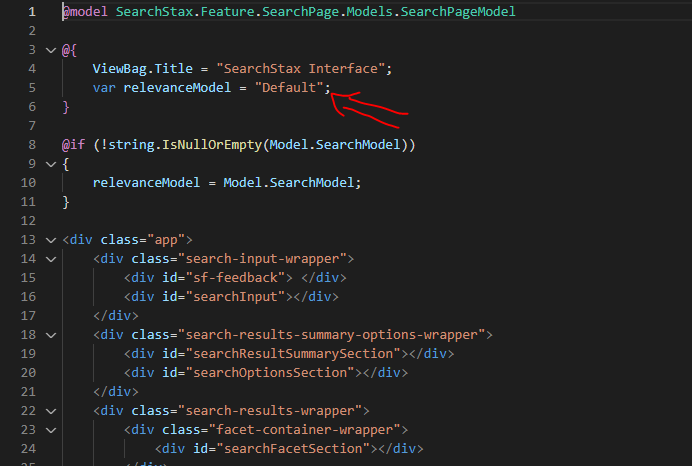Click the string "SearchStax Interface"
Viewport: 692px width, 466px height.
[x=300, y=69]
